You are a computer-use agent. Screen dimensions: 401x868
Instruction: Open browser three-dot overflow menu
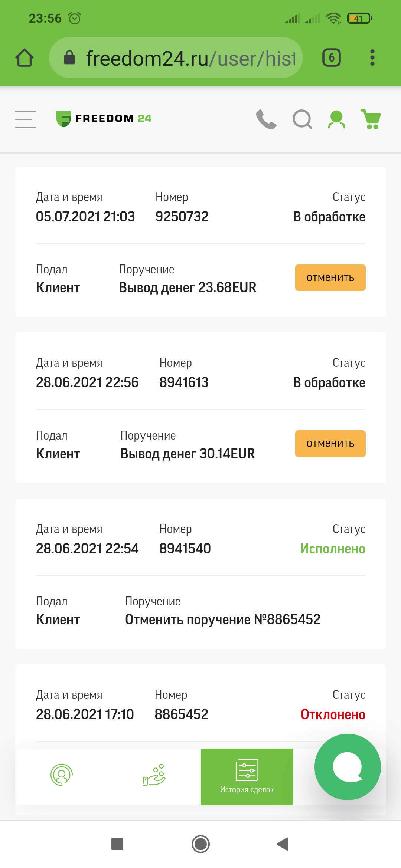[372, 57]
